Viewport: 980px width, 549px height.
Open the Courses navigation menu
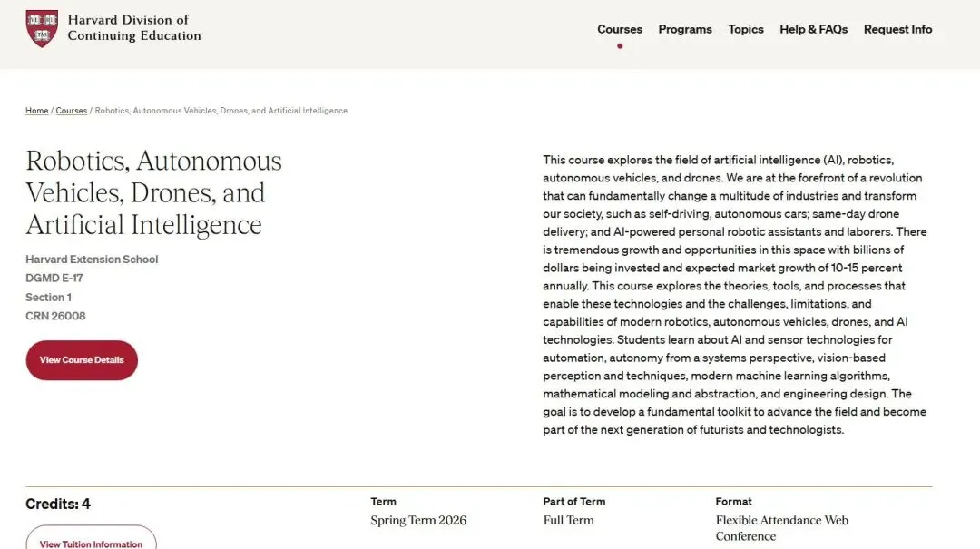620,29
